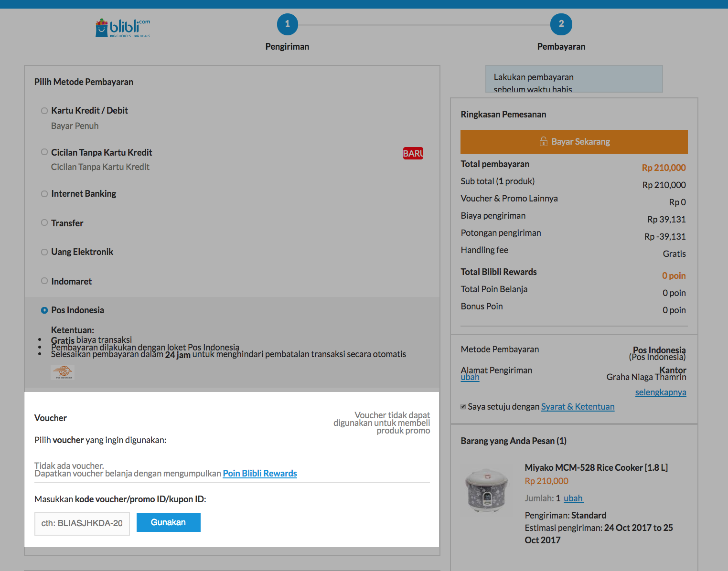728x571 pixels.
Task: Click the Pengiriman: Standard text
Action: [x=566, y=515]
